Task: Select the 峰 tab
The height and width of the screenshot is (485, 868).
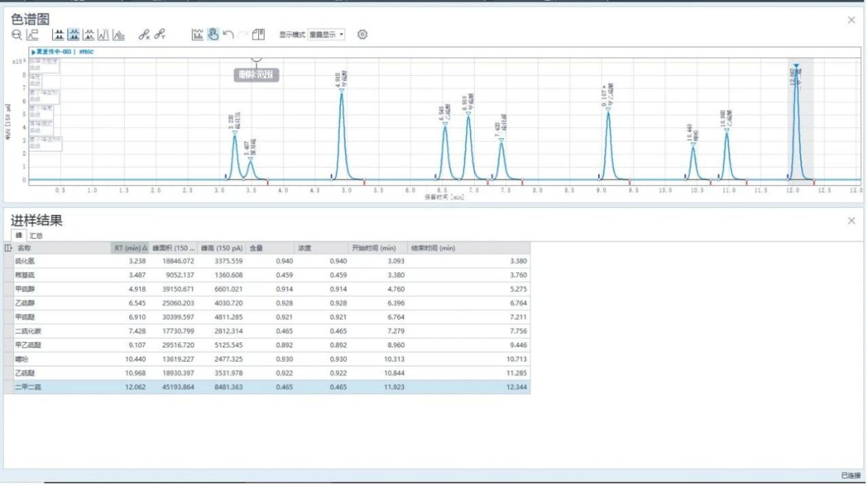Action: pos(18,236)
